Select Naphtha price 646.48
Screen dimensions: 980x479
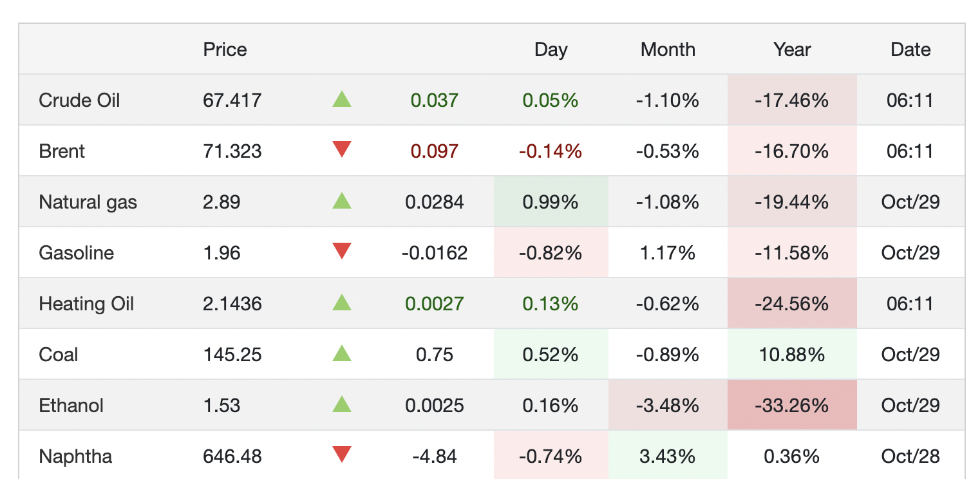click(x=232, y=456)
